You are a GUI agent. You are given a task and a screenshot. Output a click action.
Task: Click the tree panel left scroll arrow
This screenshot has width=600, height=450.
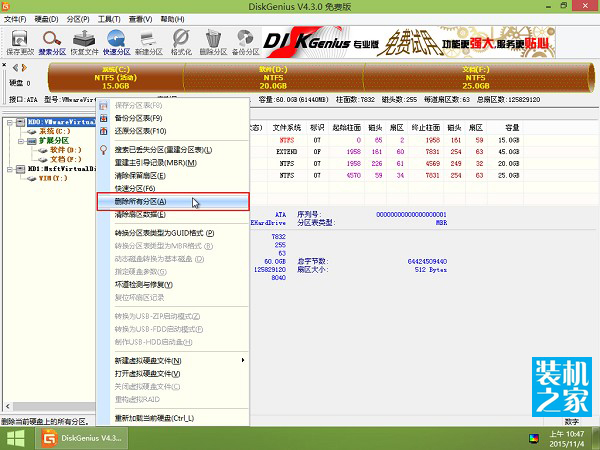[x=7, y=407]
